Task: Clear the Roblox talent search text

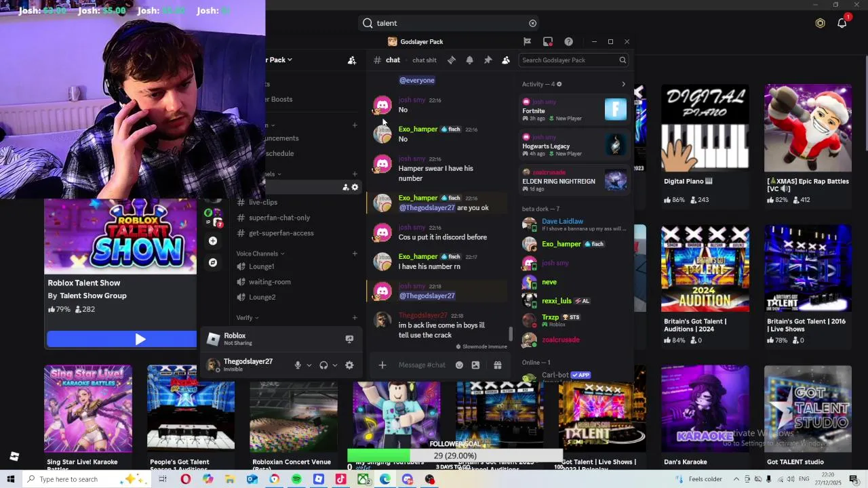Action: tap(532, 23)
